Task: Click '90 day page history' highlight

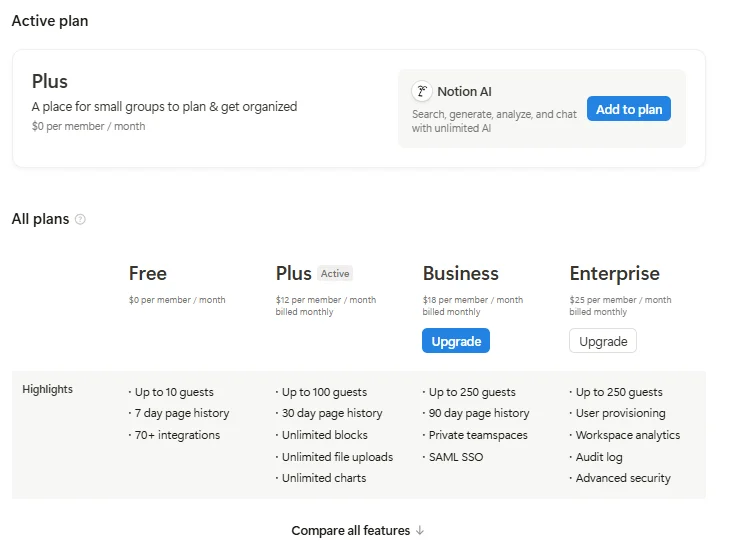Action: click(479, 413)
